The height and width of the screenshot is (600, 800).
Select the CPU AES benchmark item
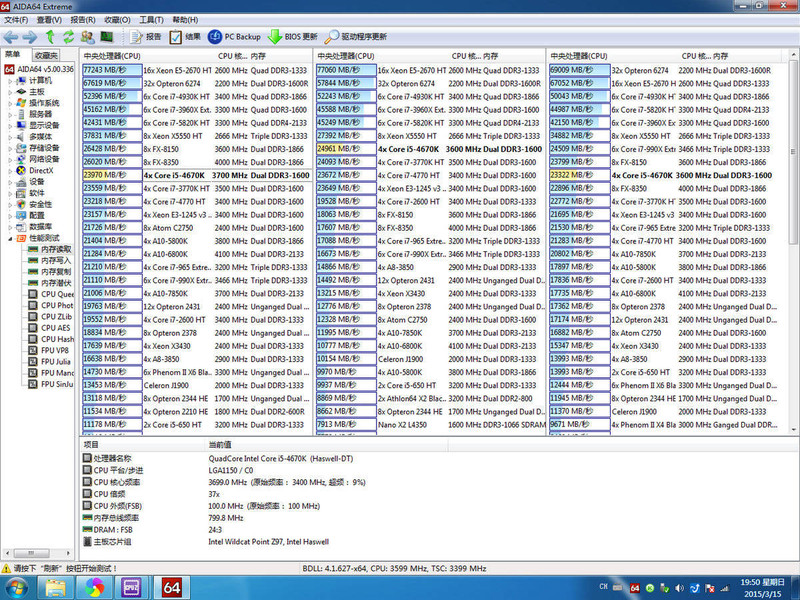point(55,328)
